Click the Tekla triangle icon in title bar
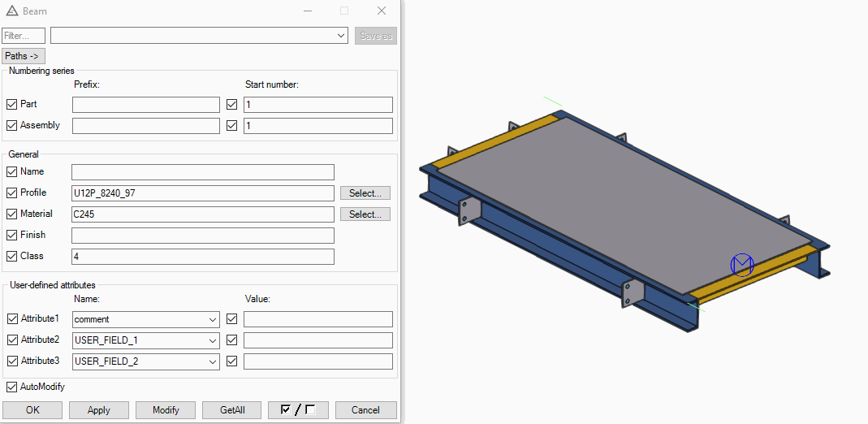868x424 pixels. [11, 11]
